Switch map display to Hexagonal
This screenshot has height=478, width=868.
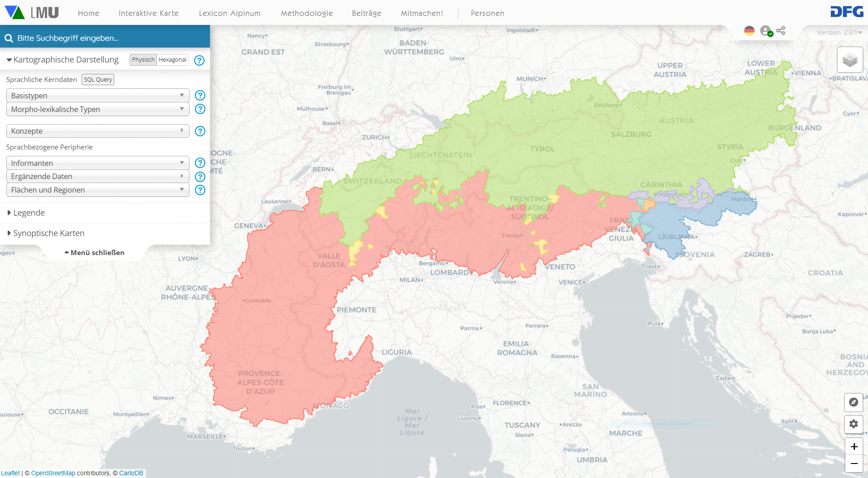point(172,60)
